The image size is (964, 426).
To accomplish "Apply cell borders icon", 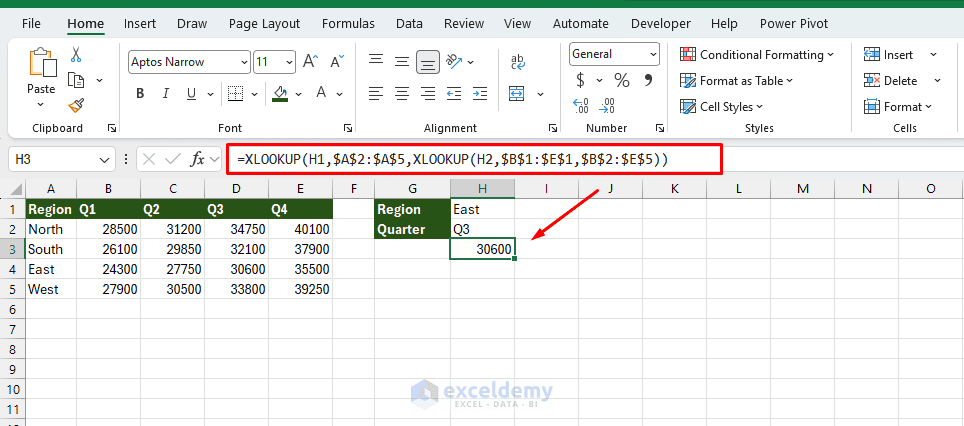I will click(235, 93).
